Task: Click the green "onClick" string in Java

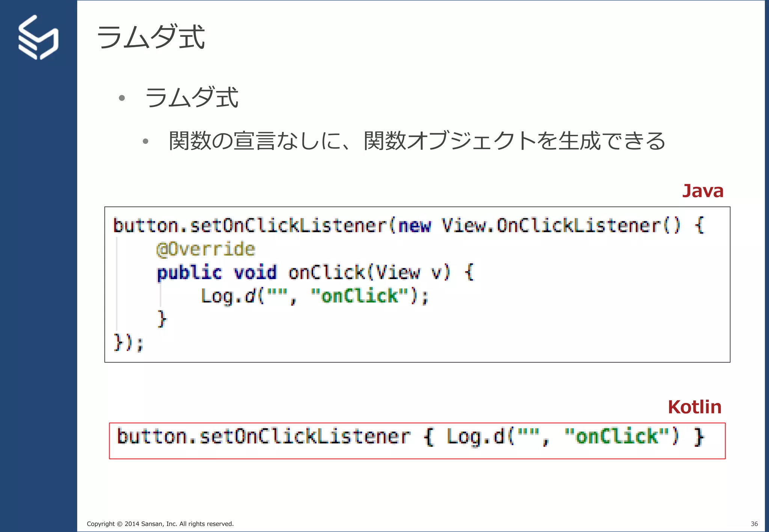Action: click(x=359, y=296)
